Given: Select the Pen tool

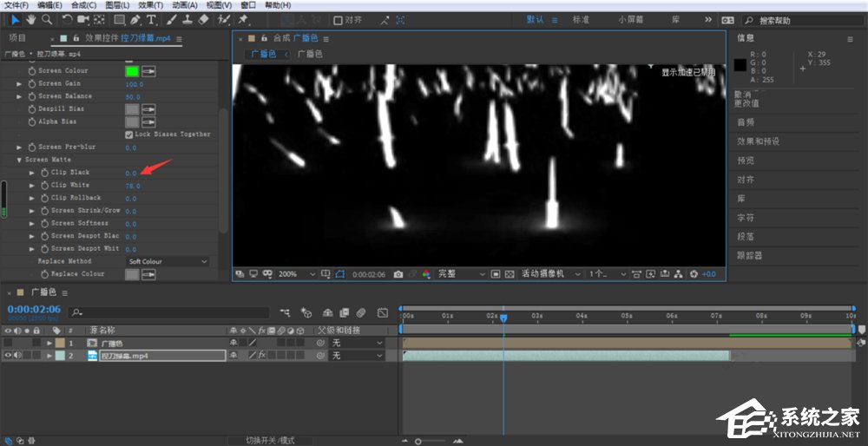Looking at the screenshot, I should 135,19.
